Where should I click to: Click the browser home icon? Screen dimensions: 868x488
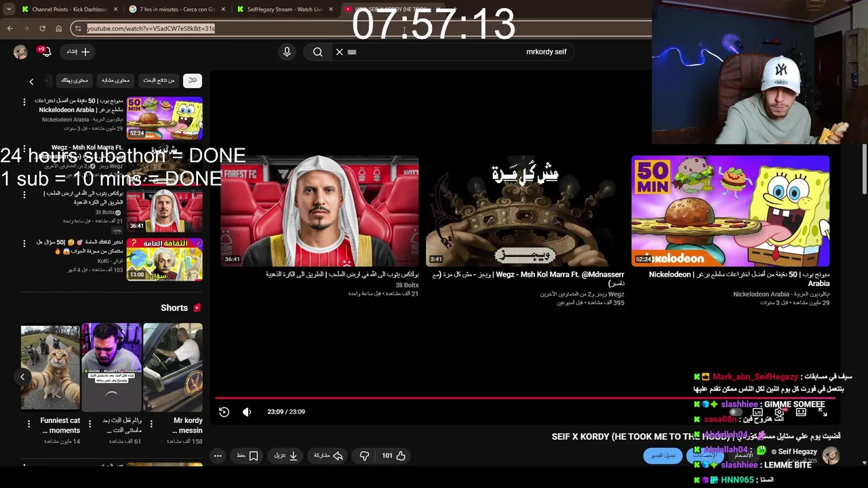pyautogui.click(x=58, y=28)
